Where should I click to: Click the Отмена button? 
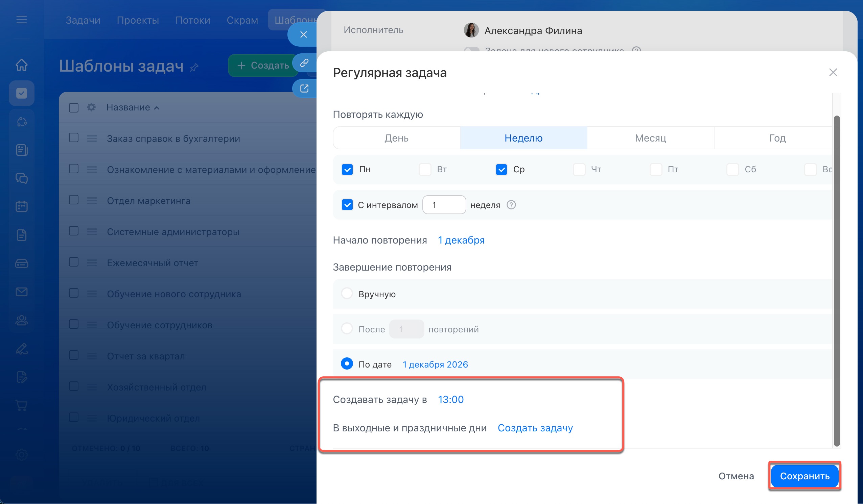click(x=736, y=476)
